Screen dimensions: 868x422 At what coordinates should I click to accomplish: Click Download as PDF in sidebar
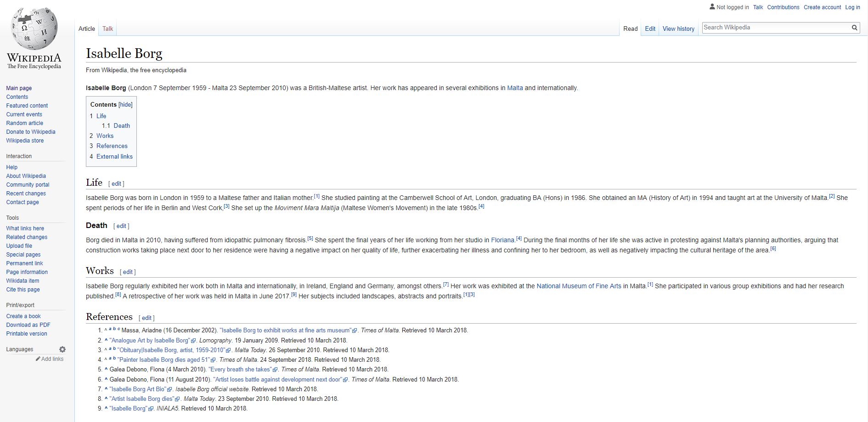[x=28, y=325]
